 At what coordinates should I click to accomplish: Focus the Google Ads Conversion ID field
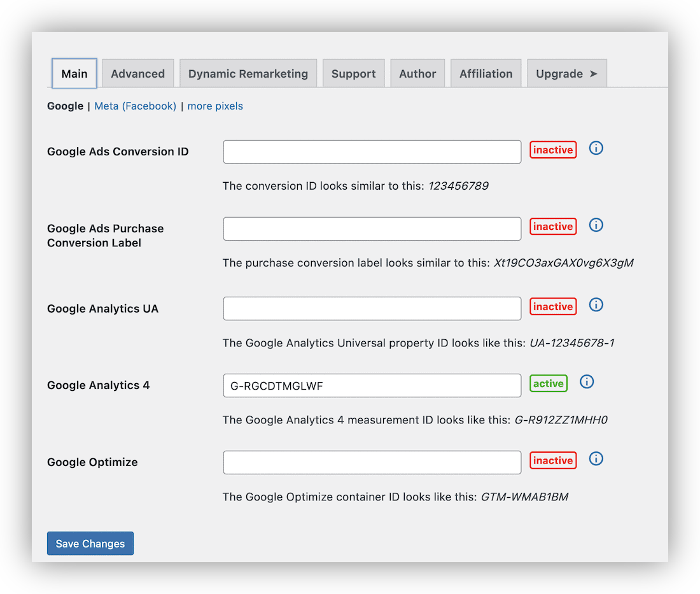[x=372, y=152]
